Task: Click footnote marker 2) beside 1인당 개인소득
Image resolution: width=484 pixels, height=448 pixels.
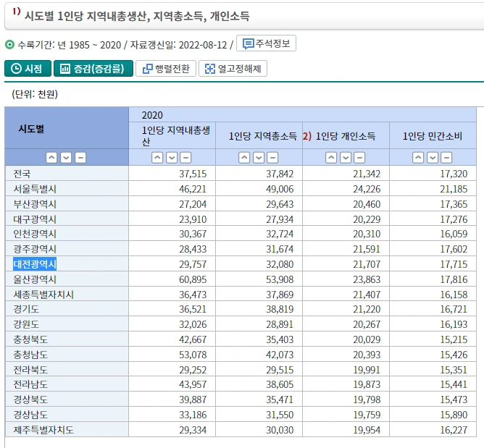Action: [307, 136]
